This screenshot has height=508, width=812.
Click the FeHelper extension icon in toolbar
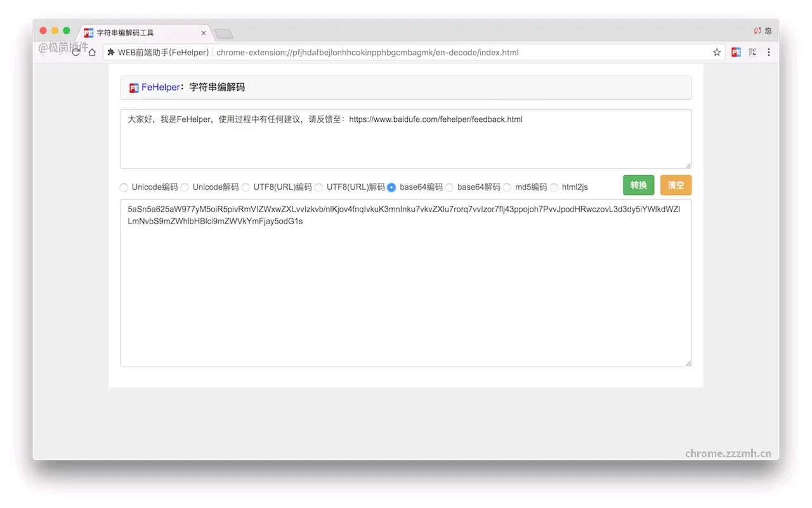[736, 52]
